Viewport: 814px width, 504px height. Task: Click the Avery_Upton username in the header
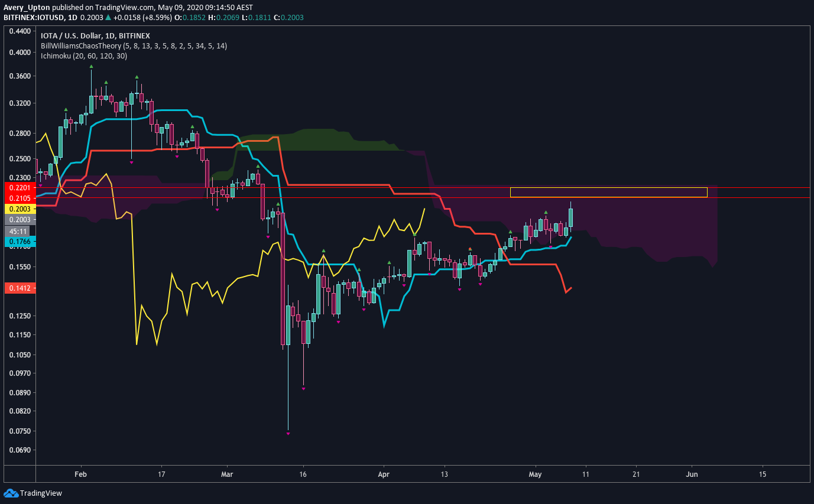click(25, 8)
